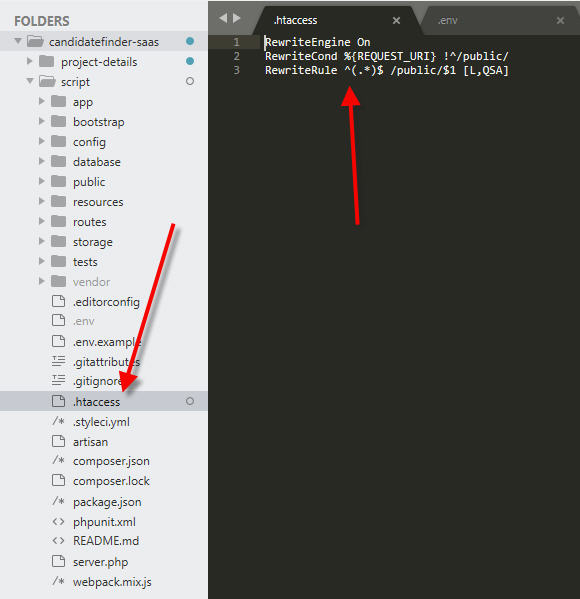The width and height of the screenshot is (580, 599).
Task: Click the artisan file icon
Action: tap(58, 441)
